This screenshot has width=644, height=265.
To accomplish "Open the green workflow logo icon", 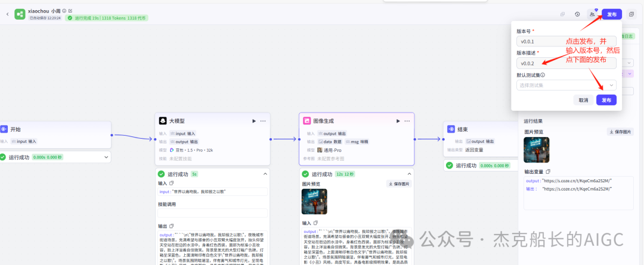I will (20, 14).
